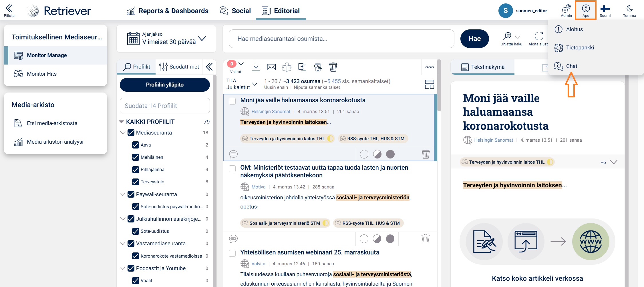This screenshot has width=644, height=287.
Task: Set half-filled sentiment on koronarokotusta article
Action: [x=377, y=154]
